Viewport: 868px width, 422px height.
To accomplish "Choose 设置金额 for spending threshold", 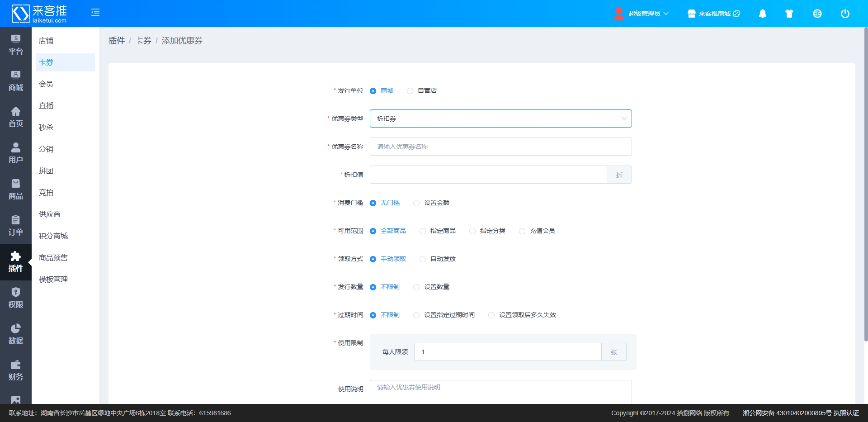I will click(416, 203).
